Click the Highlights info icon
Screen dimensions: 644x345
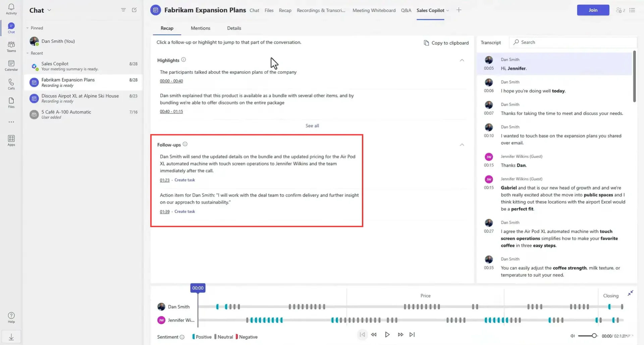coord(183,60)
